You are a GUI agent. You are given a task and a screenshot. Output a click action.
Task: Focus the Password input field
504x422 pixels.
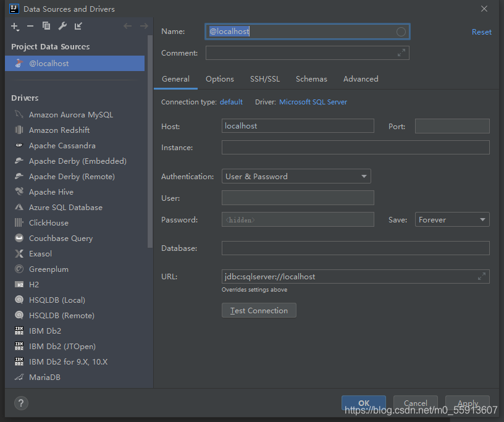click(298, 219)
